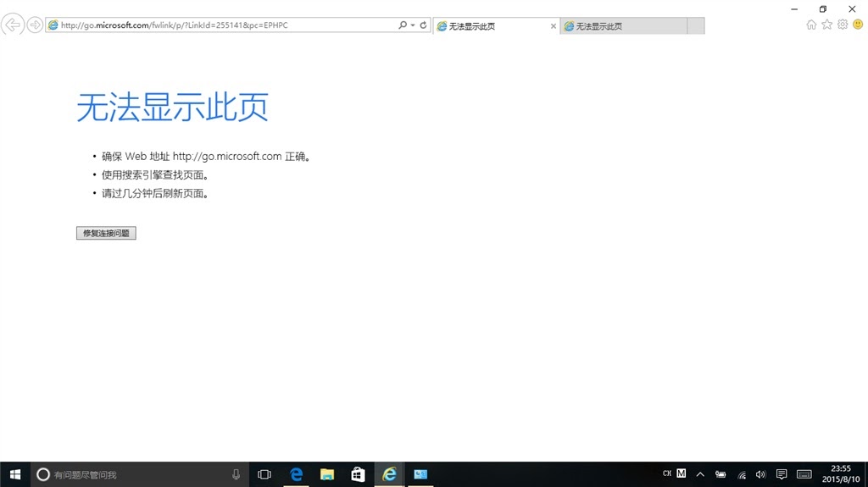Open the Windows Start menu
The height and width of the screenshot is (487, 868).
15,474
